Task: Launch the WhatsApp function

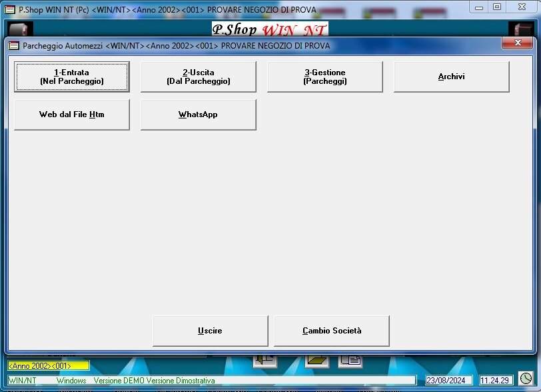Action: click(x=198, y=114)
